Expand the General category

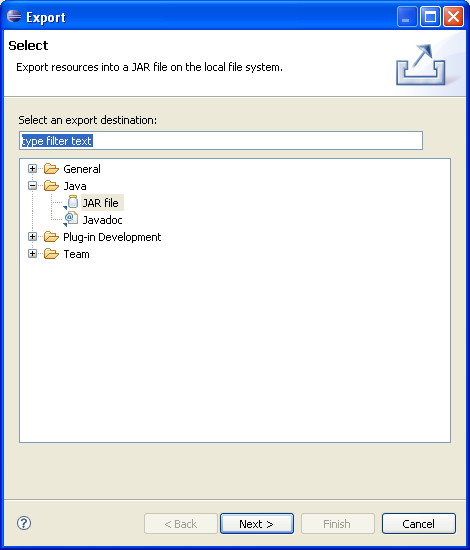point(32,169)
